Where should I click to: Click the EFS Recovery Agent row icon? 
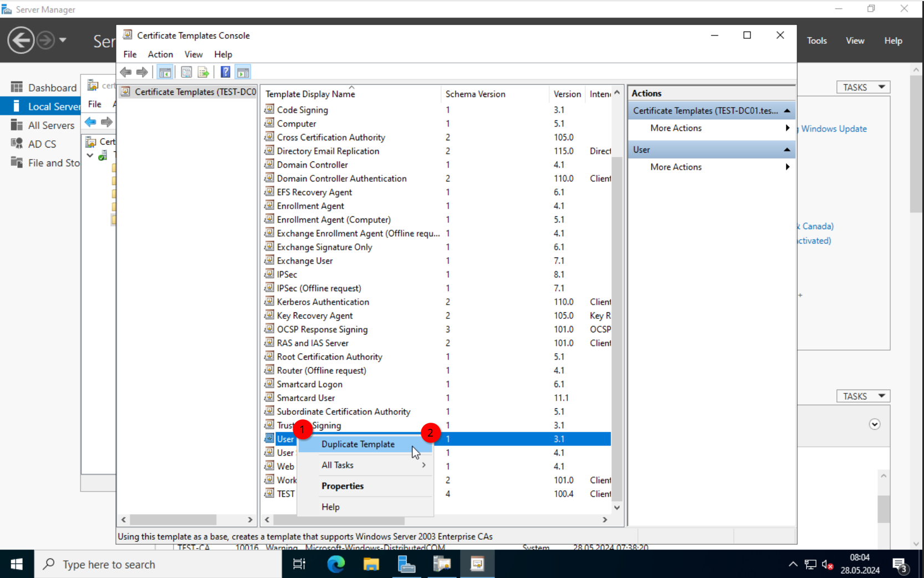pyautogui.click(x=269, y=192)
